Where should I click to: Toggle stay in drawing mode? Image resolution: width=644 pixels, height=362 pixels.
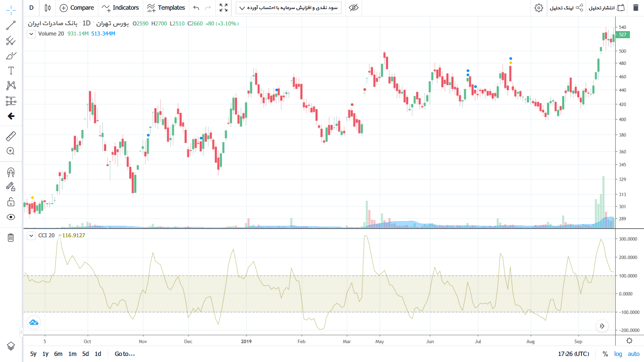(x=11, y=187)
